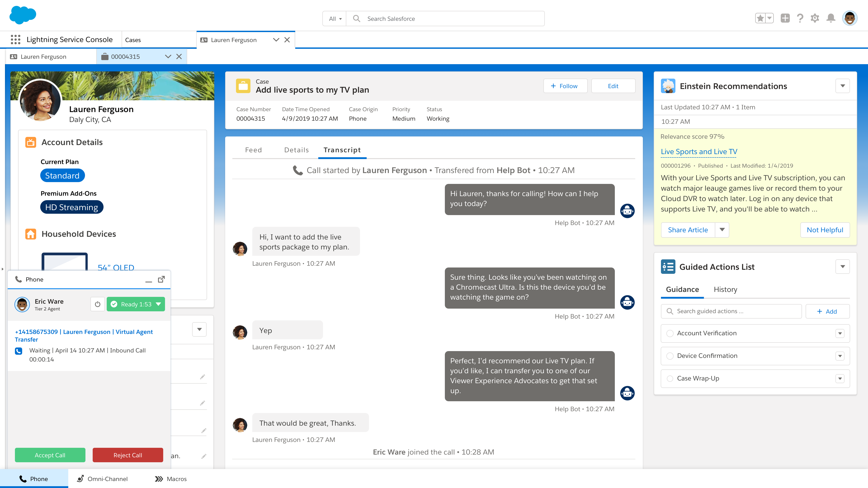Open the Setup gear icon

click(x=815, y=18)
